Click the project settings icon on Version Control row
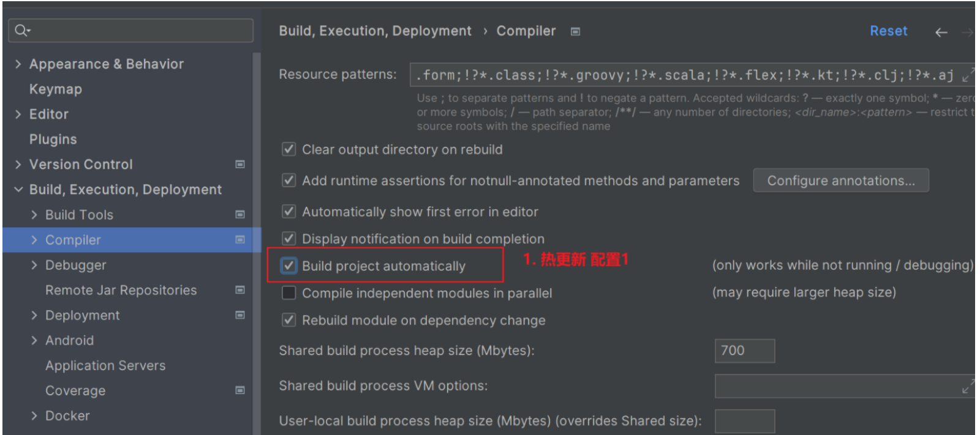The image size is (980, 435). [240, 164]
